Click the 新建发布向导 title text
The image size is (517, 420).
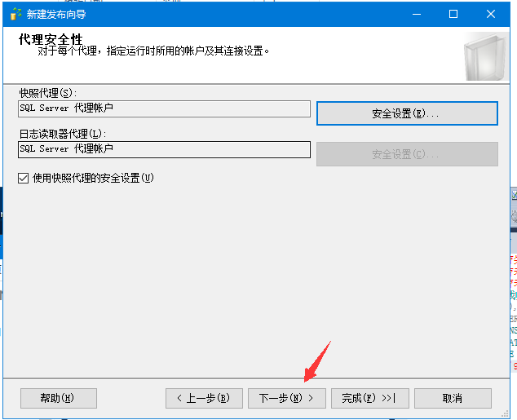[56, 14]
